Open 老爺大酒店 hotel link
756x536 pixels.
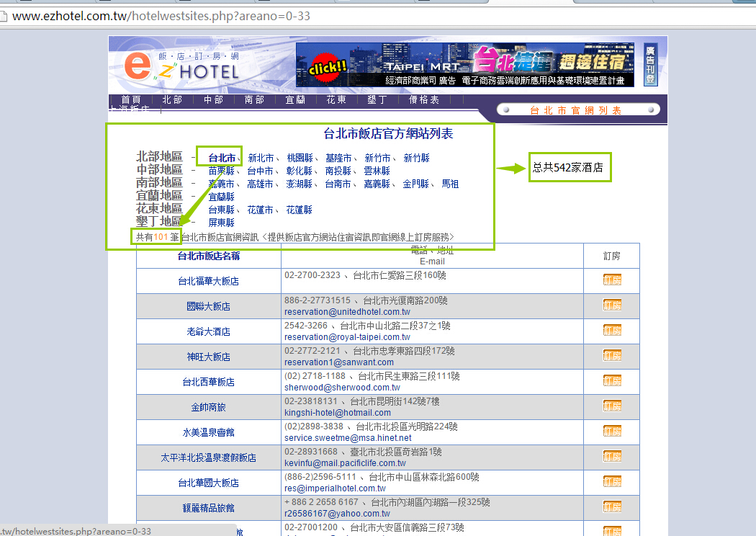(208, 331)
